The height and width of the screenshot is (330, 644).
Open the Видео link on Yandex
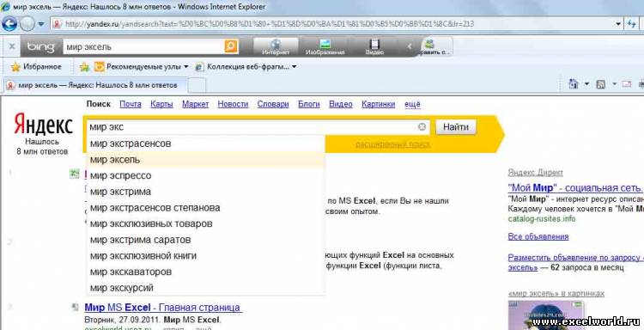click(x=341, y=104)
